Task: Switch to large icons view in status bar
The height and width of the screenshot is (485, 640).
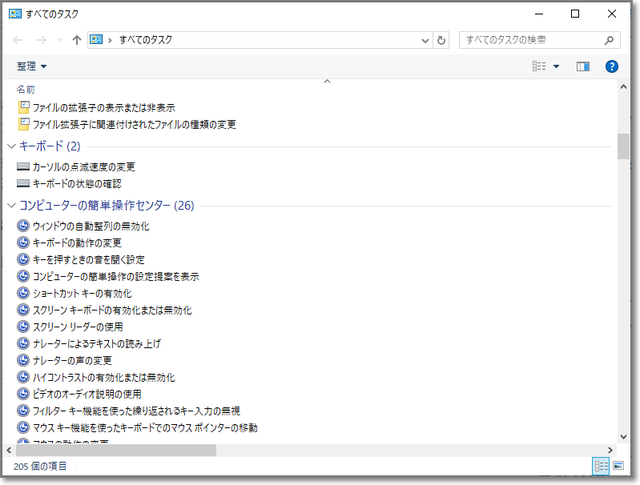Action: (618, 466)
